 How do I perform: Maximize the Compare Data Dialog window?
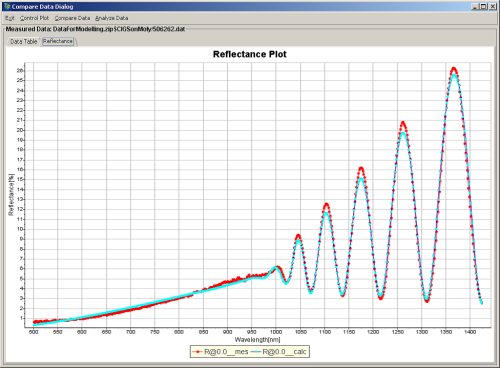coord(484,6)
